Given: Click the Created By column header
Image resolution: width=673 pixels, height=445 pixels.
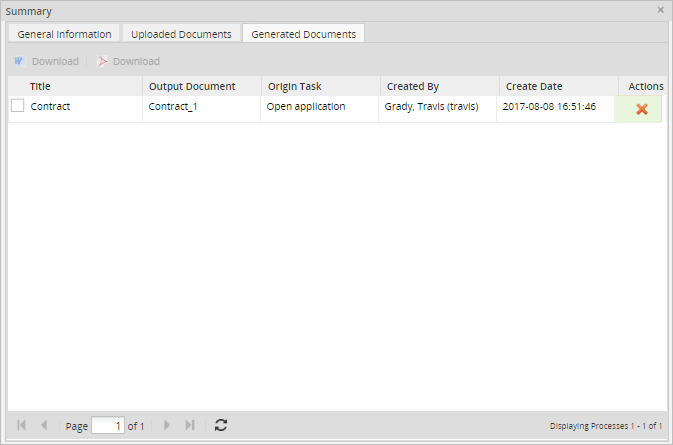Looking at the screenshot, I should 412,86.
